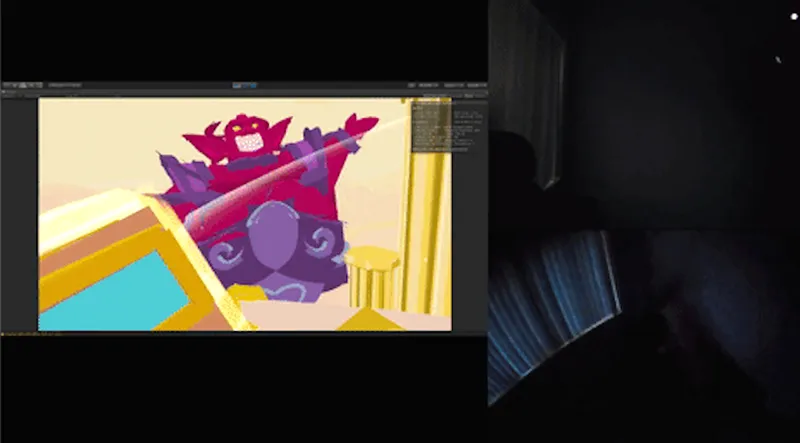Select the Rotate tool in Unity toolbar
Screen dimensions: 800x443
(x=19, y=86)
